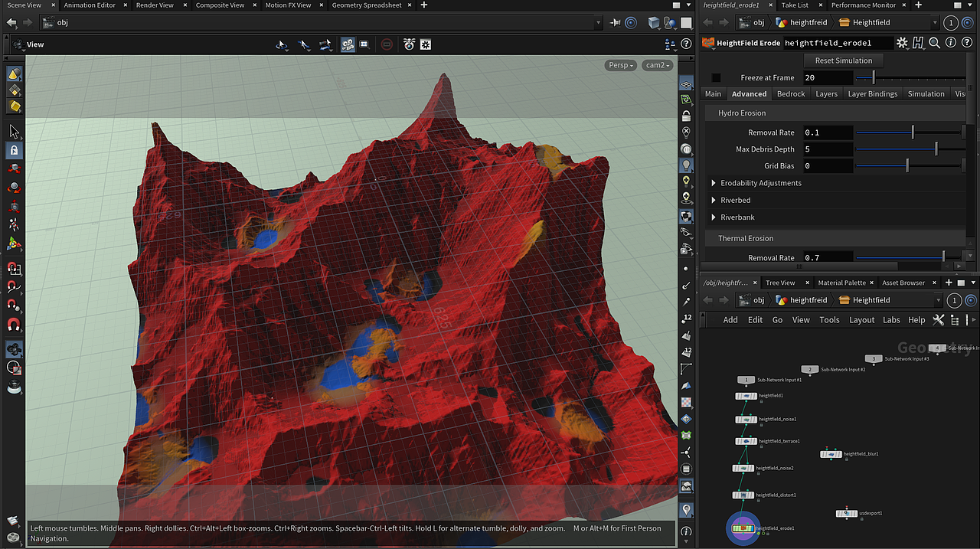Activate the Pose tool in left toolbar
980x549 pixels.
[x=14, y=225]
